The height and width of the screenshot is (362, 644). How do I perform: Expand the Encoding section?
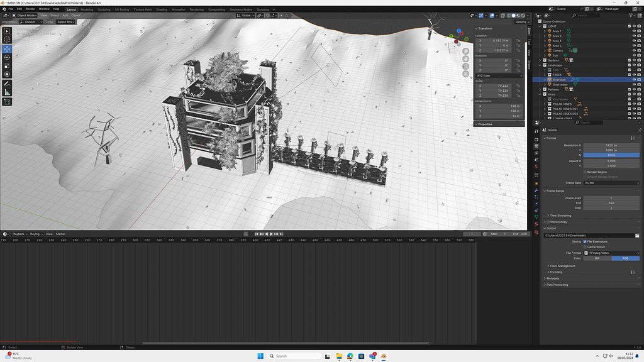(555, 272)
